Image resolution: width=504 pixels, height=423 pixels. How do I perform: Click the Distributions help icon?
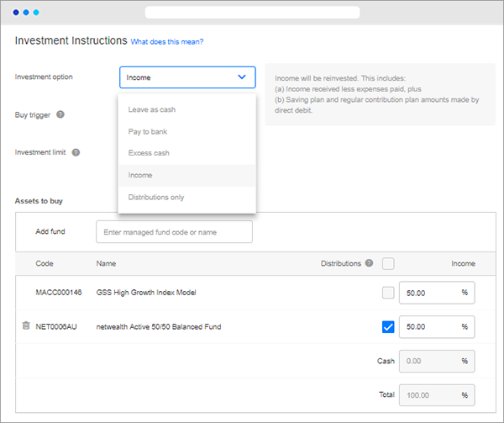(x=369, y=263)
